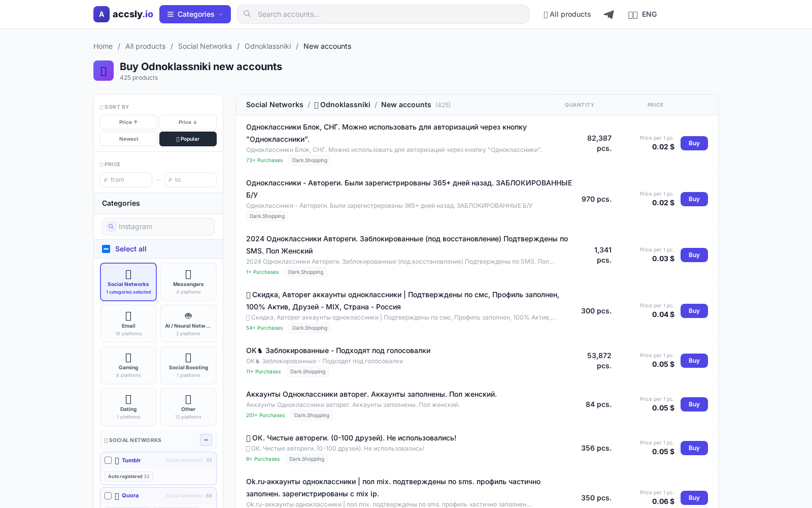
Task: Click the price from input field
Action: click(x=126, y=180)
